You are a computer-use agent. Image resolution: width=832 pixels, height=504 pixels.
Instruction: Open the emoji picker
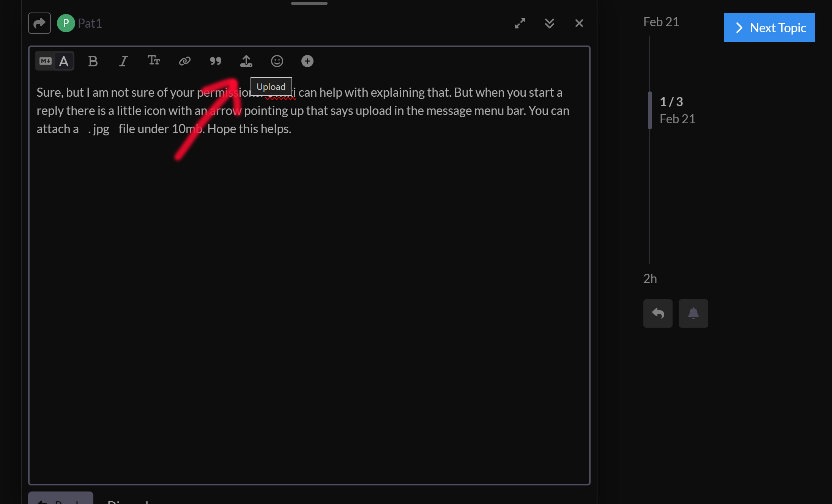277,61
